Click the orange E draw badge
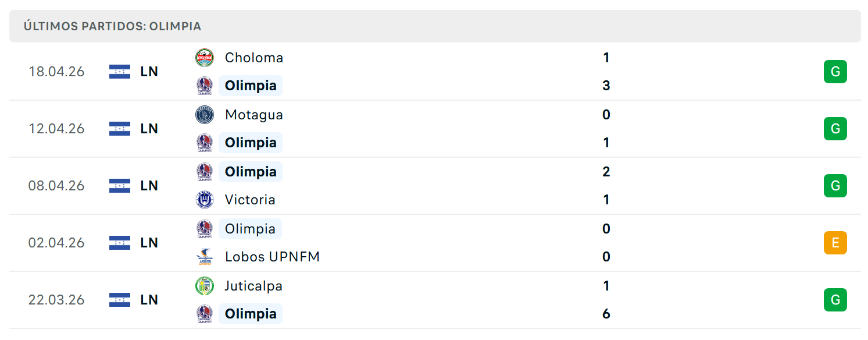868x340 pixels. [835, 243]
